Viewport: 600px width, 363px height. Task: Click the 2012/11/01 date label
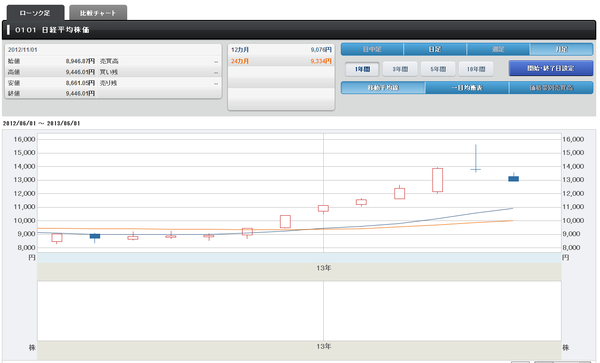23,50
